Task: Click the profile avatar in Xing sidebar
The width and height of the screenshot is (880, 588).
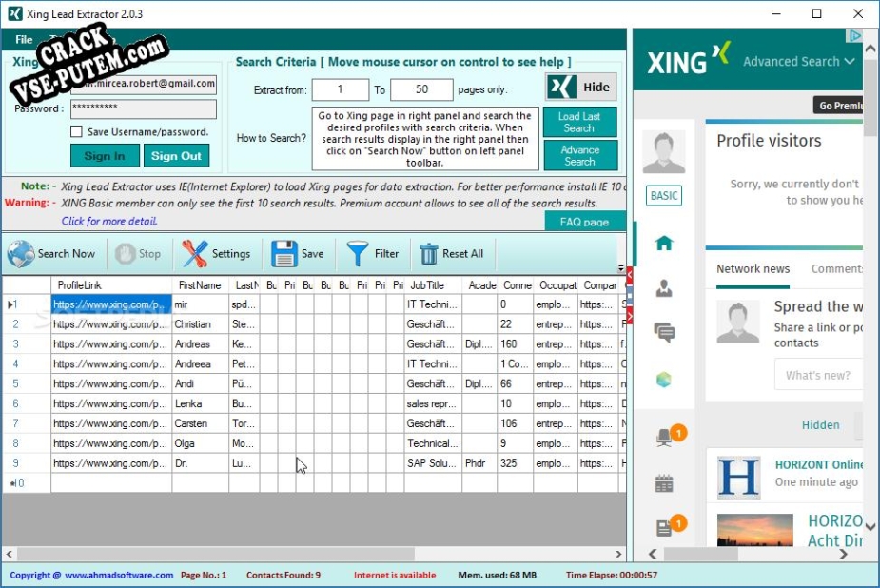Action: 664,151
